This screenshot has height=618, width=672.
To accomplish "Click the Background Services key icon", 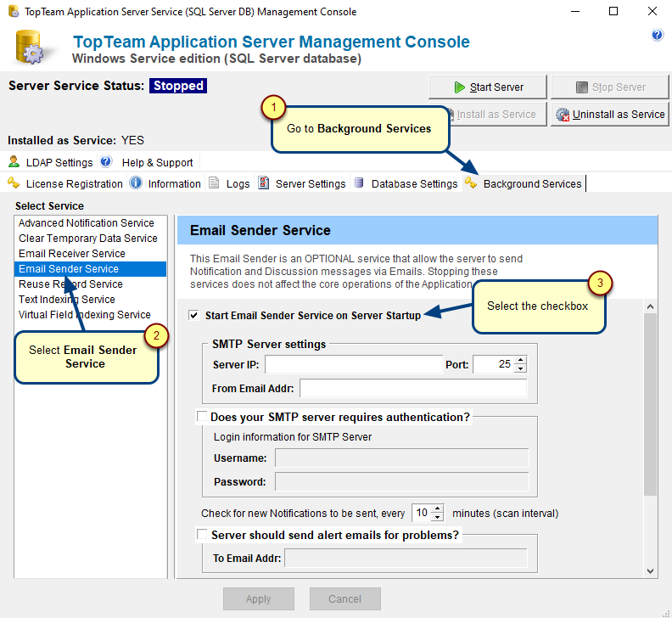I will [471, 183].
